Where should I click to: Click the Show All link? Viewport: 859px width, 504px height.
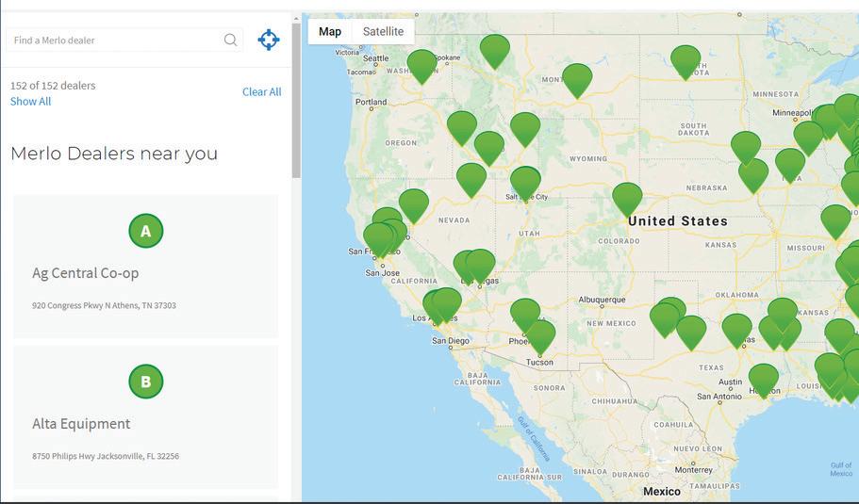(x=31, y=101)
